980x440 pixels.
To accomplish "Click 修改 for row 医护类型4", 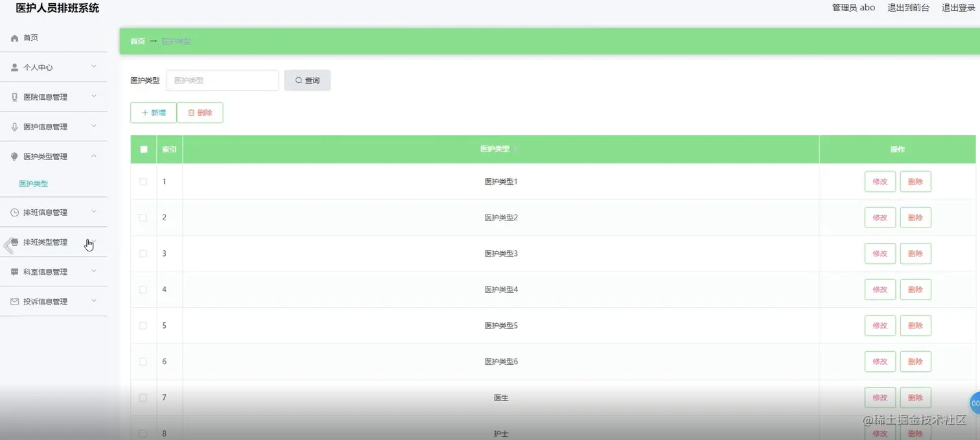I will [880, 290].
